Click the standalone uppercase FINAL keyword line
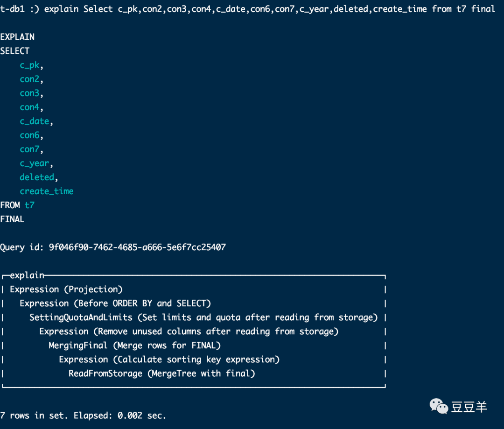504x429 pixels. tap(12, 219)
